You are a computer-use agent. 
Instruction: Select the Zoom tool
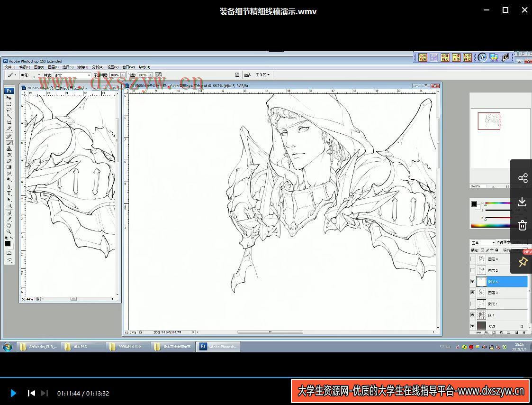(x=9, y=231)
